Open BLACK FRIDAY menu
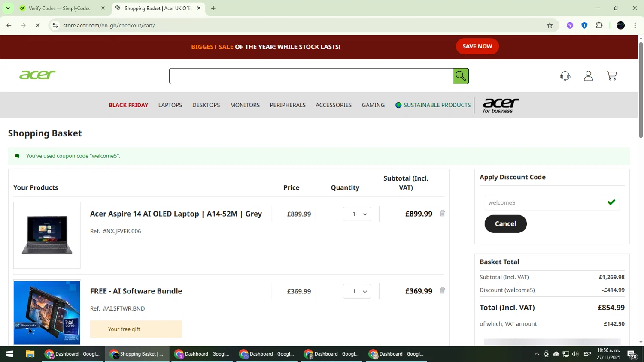The image size is (644, 362). coord(128,105)
